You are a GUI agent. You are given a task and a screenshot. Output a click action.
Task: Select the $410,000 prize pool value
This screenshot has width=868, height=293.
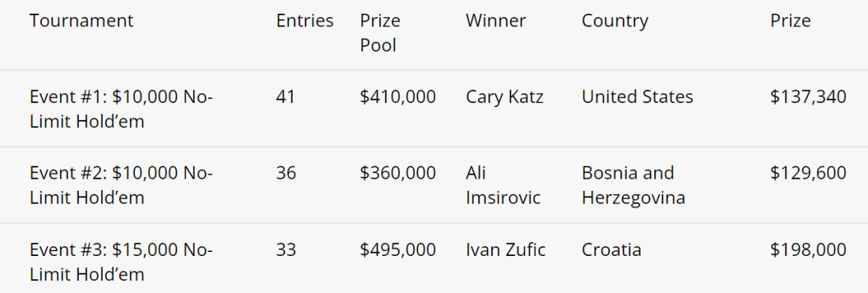(x=398, y=97)
